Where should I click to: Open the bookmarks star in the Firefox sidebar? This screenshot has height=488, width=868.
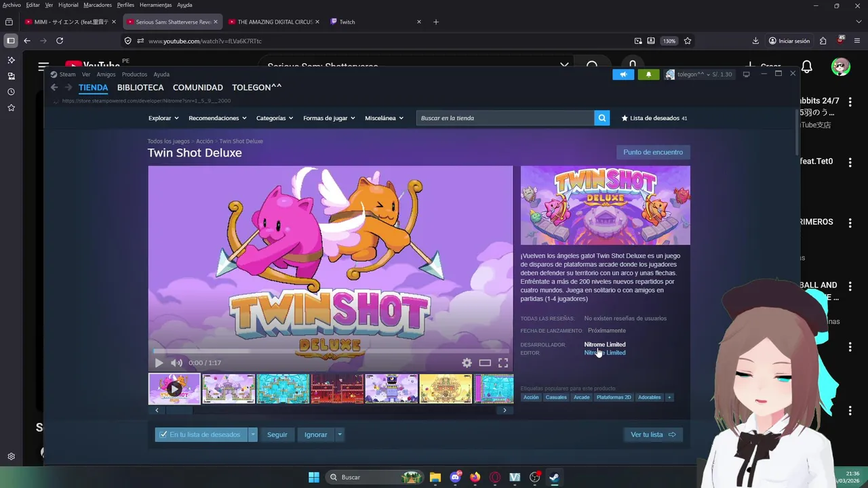(11, 108)
